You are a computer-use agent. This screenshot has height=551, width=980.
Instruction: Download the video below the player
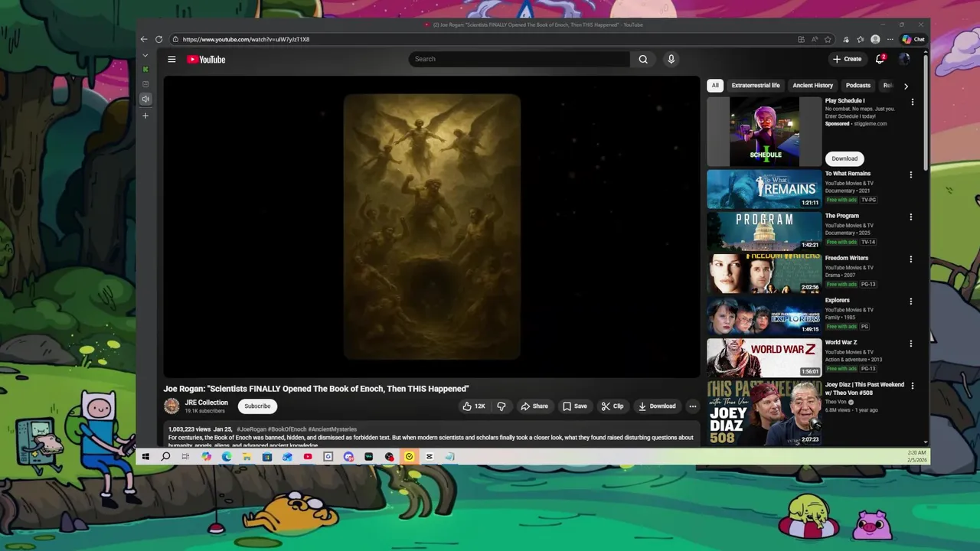pos(658,406)
